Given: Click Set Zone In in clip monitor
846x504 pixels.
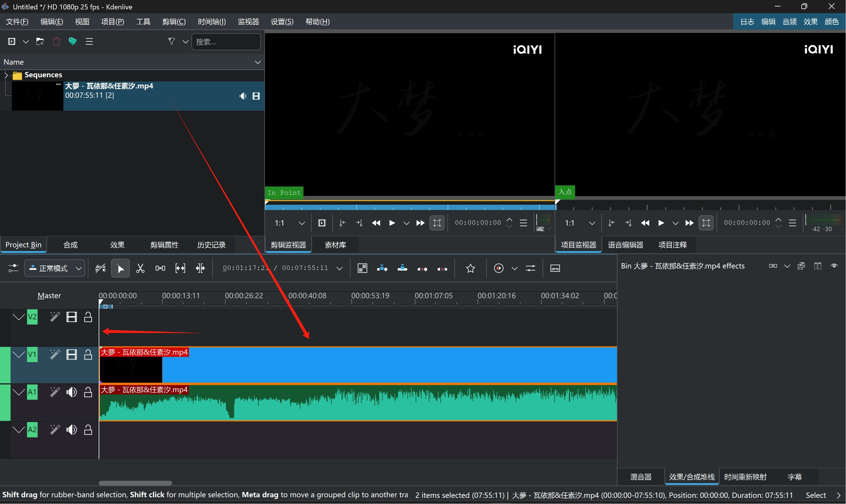Looking at the screenshot, I should pos(342,223).
